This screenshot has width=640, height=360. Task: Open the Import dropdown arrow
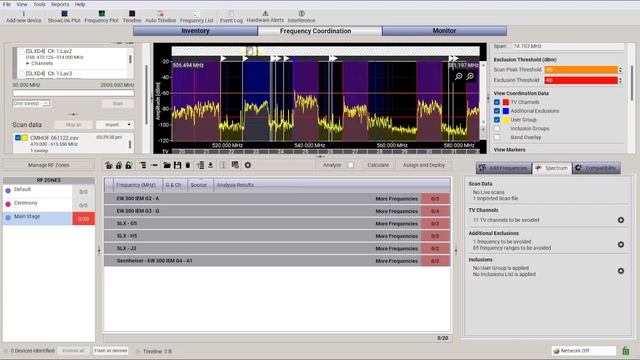[129, 124]
